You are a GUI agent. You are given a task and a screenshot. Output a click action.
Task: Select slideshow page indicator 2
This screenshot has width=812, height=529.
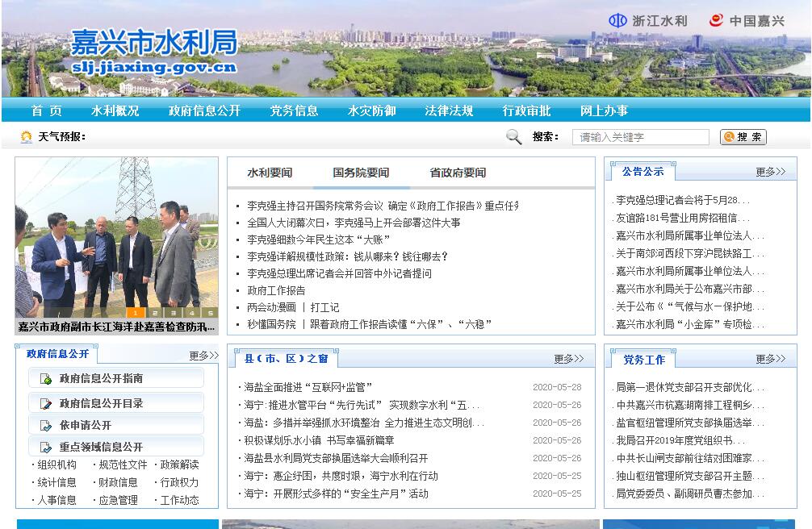[155, 313]
